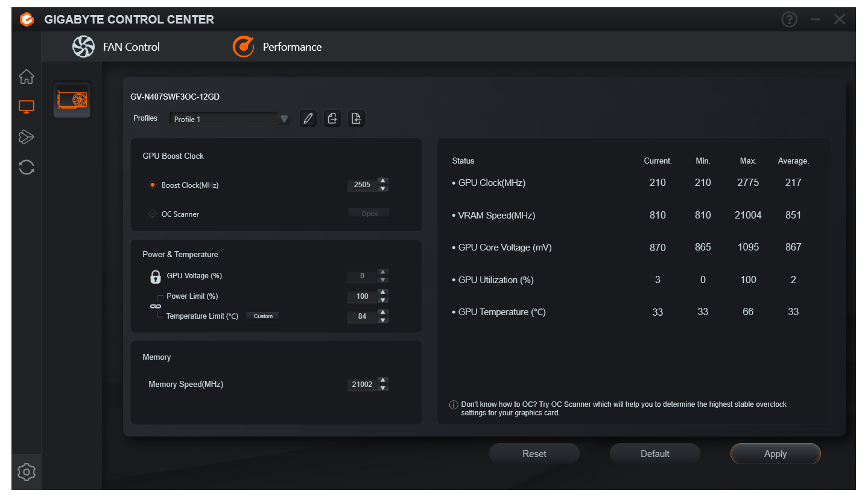The image size is (868, 498).
Task: Switch to the FAN Control tab
Action: click(x=116, y=46)
